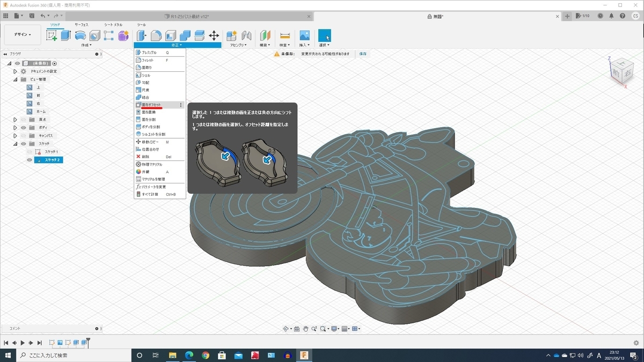
Task: Open the デザイン workspace dropdown
Action: pos(23,35)
